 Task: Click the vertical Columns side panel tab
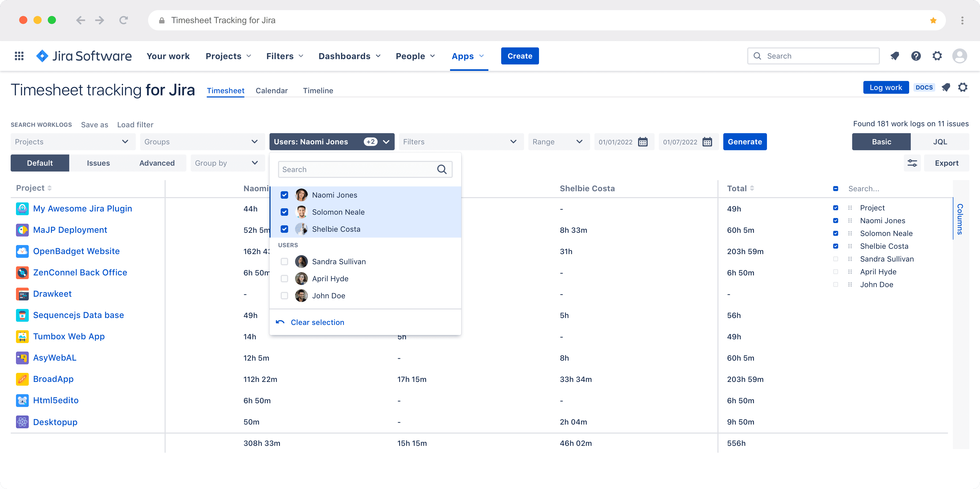pos(960,219)
